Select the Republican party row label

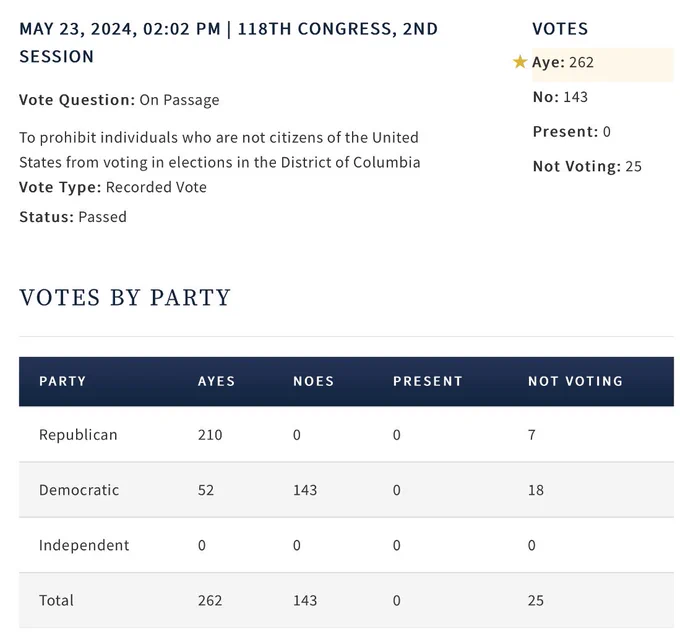[78, 435]
